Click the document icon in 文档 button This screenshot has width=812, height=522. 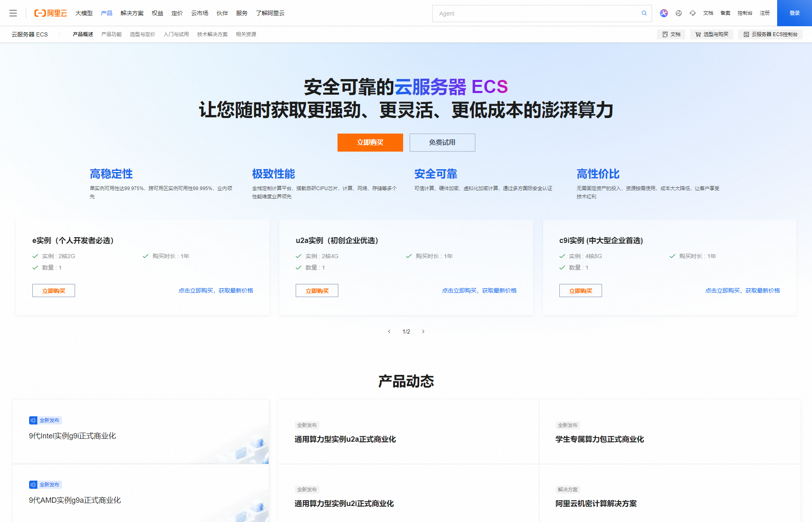[665, 34]
